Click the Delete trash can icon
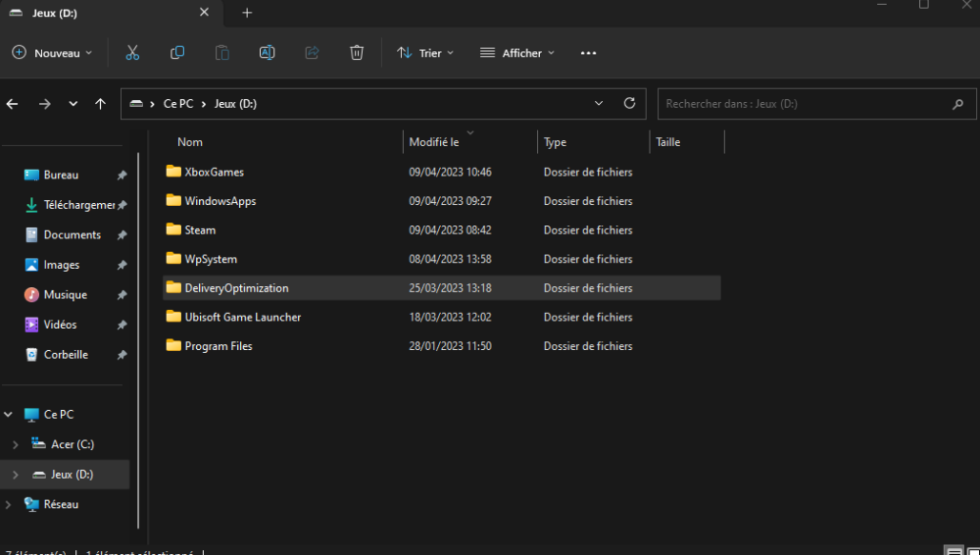The height and width of the screenshot is (555, 980). [x=357, y=53]
